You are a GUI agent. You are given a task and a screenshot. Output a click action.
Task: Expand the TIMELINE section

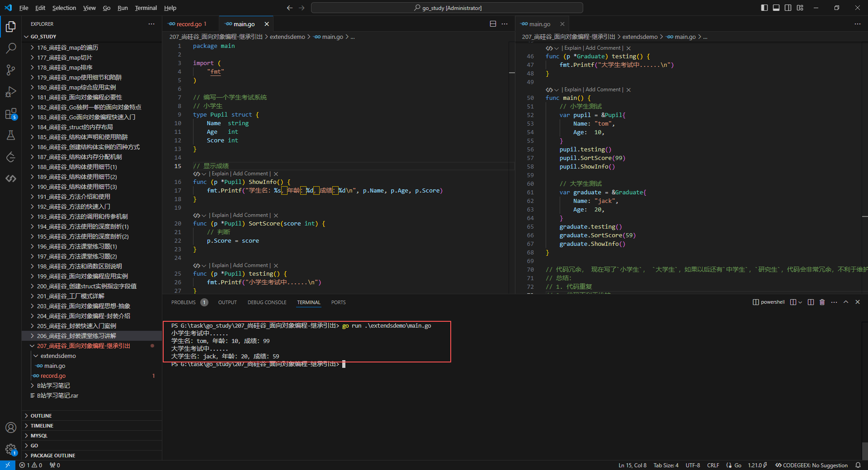[x=93, y=426]
